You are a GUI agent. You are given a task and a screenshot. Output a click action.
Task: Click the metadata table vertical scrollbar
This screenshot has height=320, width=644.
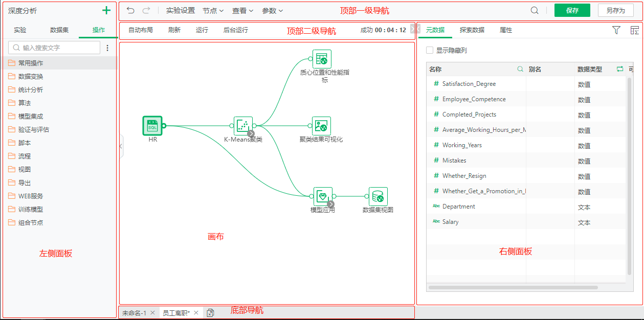629,176
